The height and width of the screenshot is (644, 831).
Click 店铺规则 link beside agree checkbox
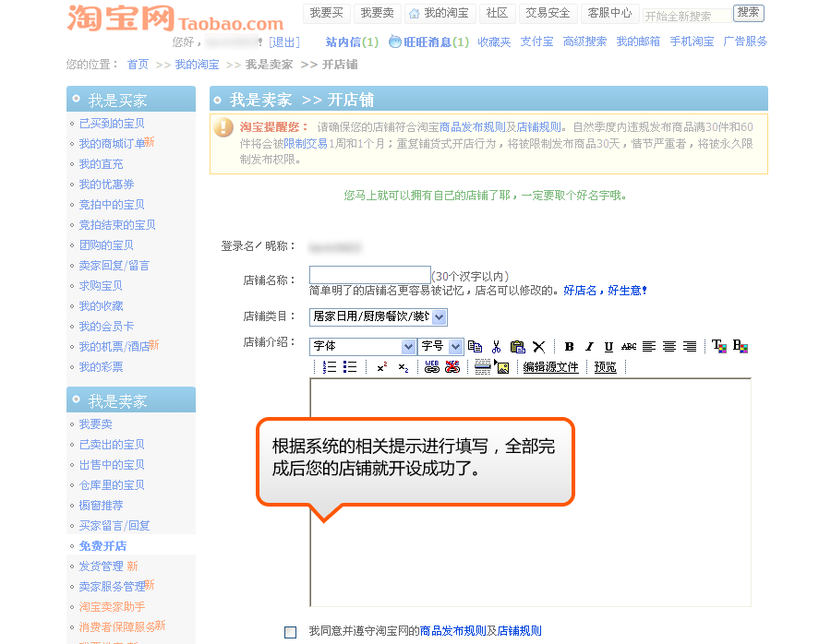pos(519,631)
